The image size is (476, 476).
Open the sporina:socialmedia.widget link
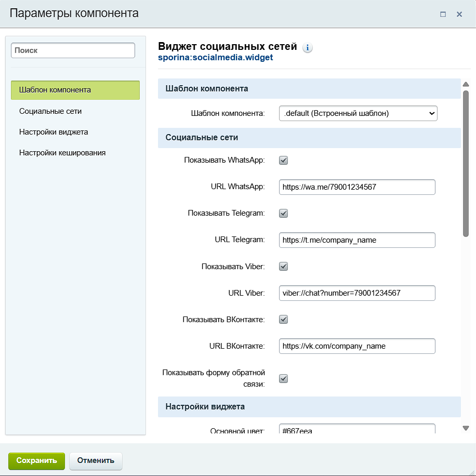click(215, 58)
